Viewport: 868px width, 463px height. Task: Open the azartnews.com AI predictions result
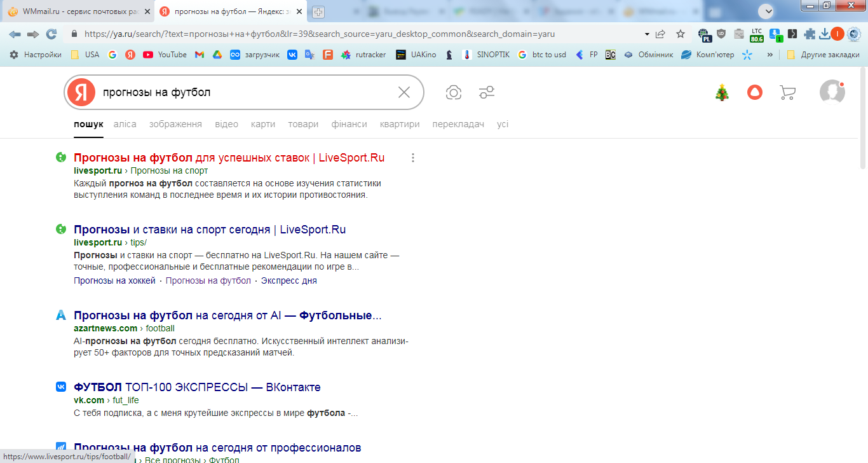point(227,315)
